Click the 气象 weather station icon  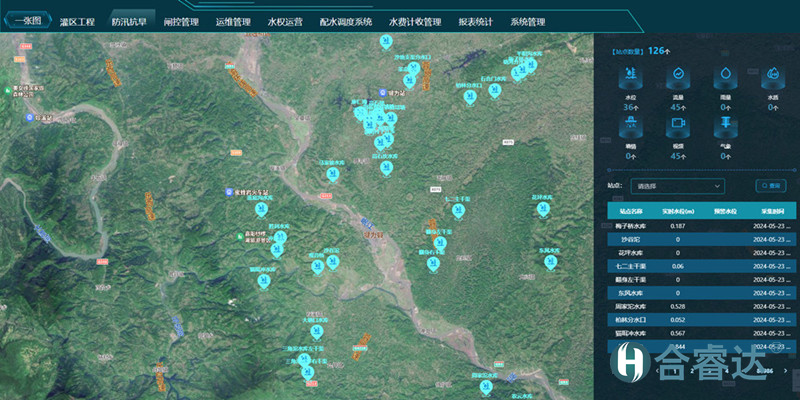(x=725, y=124)
